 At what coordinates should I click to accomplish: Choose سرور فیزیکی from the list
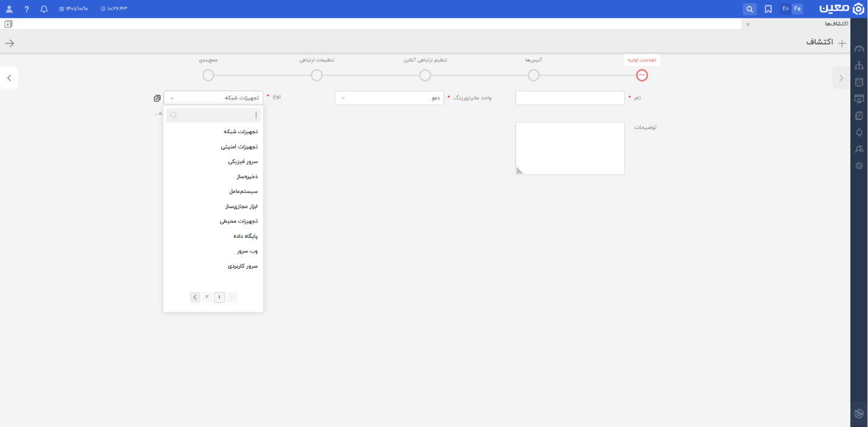coord(213,162)
